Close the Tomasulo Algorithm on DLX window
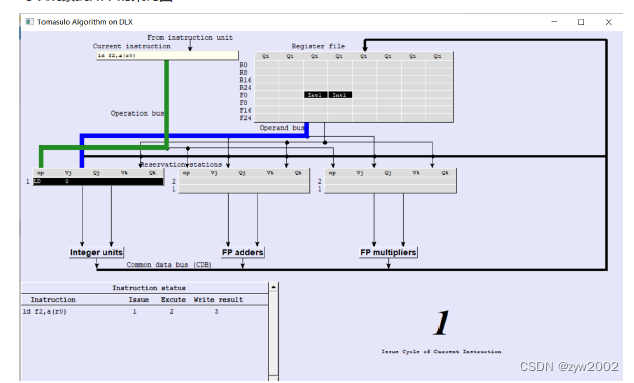 pos(609,22)
